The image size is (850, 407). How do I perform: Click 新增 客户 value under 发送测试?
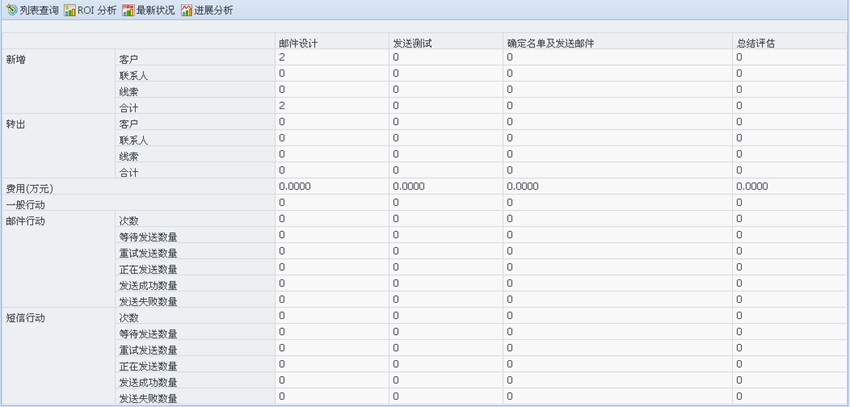(396, 57)
